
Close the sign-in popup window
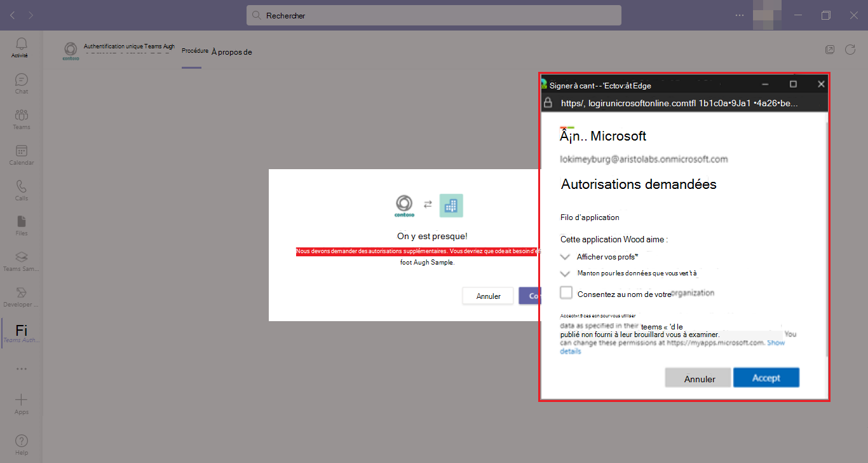821,84
